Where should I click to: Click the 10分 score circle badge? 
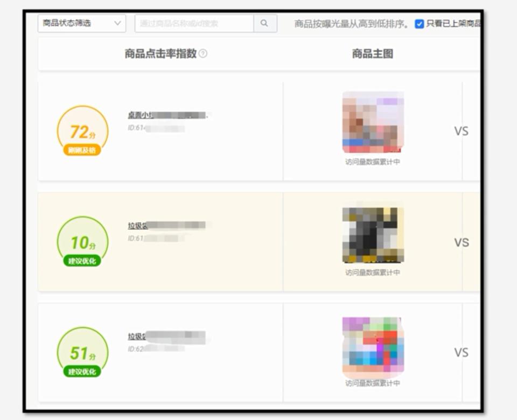[82, 241]
